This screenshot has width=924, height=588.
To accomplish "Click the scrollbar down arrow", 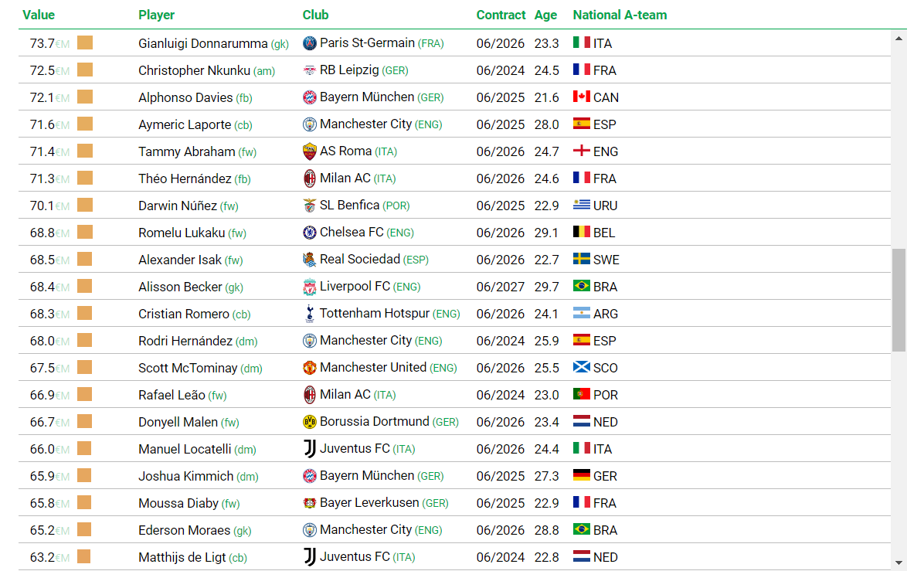I will [x=899, y=563].
